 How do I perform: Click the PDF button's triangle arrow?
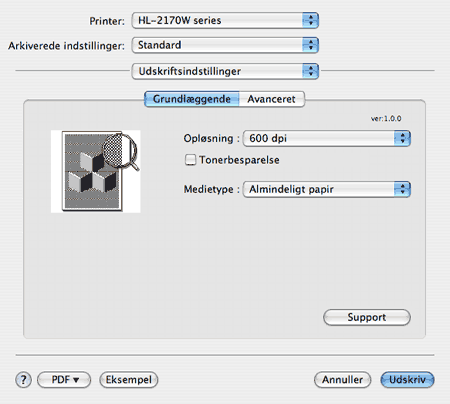pos(76,380)
